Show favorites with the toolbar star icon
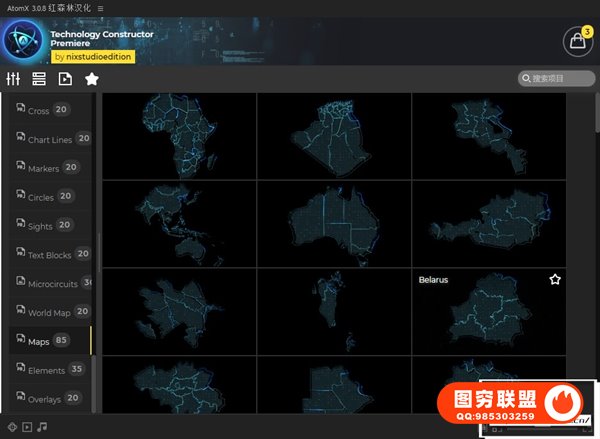Image resolution: width=600 pixels, height=439 pixels. tap(91, 79)
